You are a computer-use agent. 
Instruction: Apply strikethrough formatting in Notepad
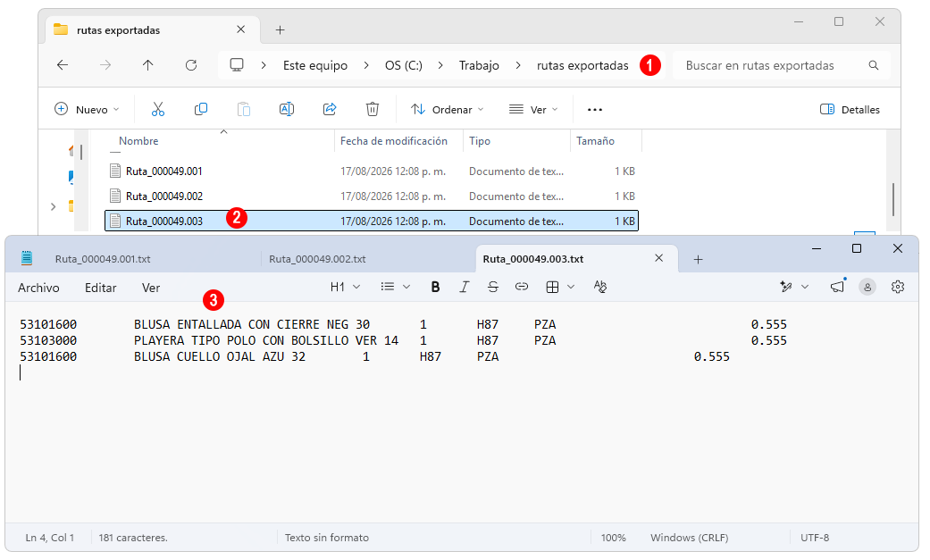pyautogui.click(x=493, y=287)
